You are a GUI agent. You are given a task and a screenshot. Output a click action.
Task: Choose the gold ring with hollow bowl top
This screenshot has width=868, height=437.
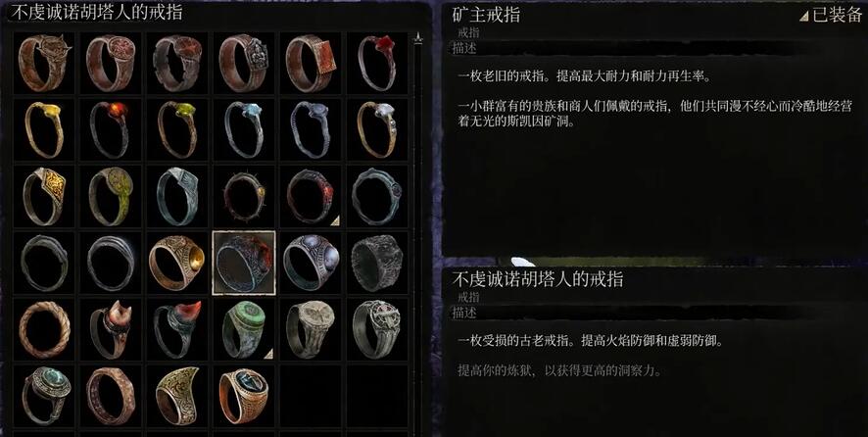point(177,263)
